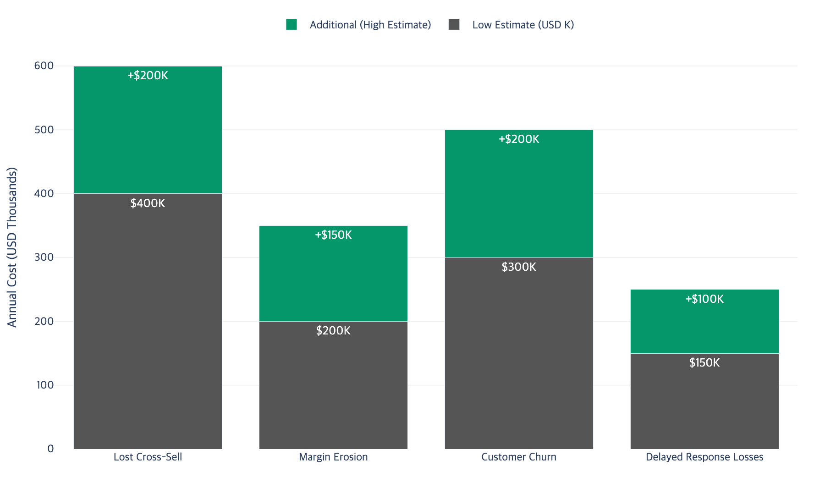825x504 pixels.
Task: Click the +$150K green segment of Margin Erosion
Action: click(x=333, y=274)
